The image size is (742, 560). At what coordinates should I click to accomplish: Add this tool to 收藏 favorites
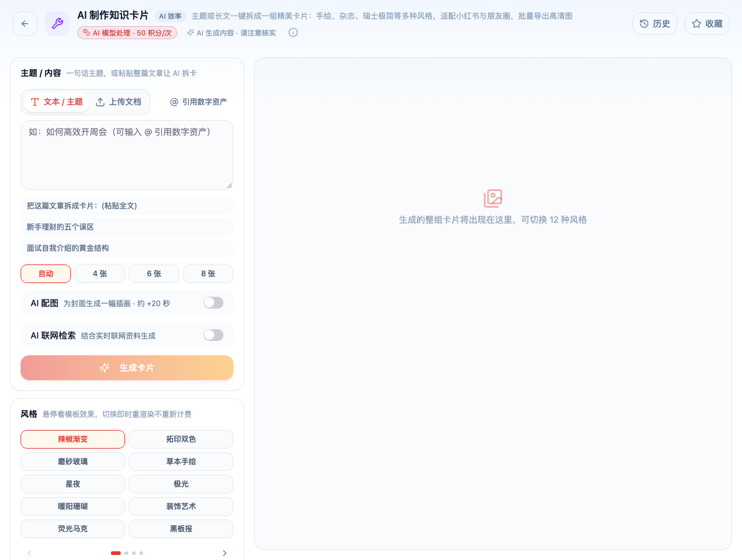click(707, 24)
